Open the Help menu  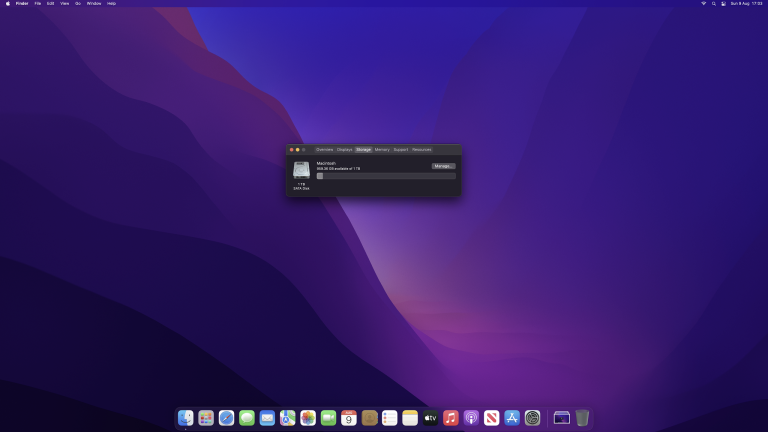[x=112, y=3]
